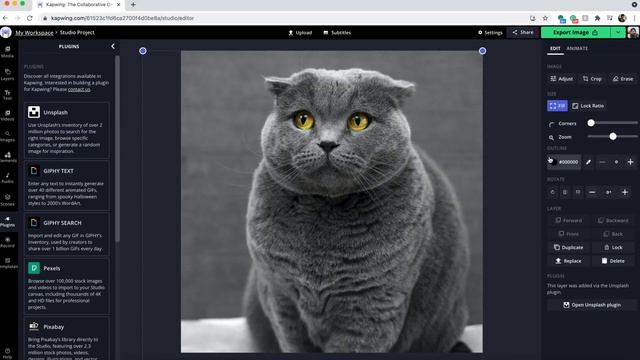640x360 pixels.
Task: Open the image Adjust tool
Action: [562, 79]
